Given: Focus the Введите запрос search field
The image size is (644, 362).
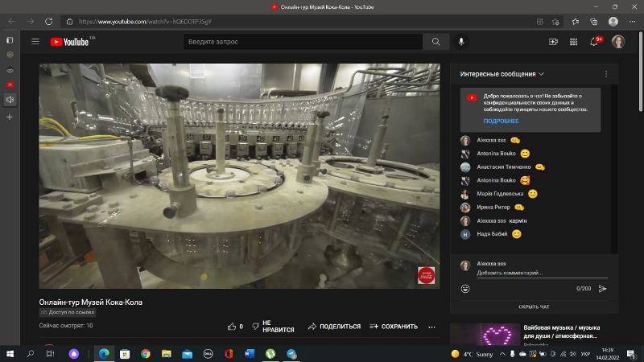Looking at the screenshot, I should (x=302, y=42).
